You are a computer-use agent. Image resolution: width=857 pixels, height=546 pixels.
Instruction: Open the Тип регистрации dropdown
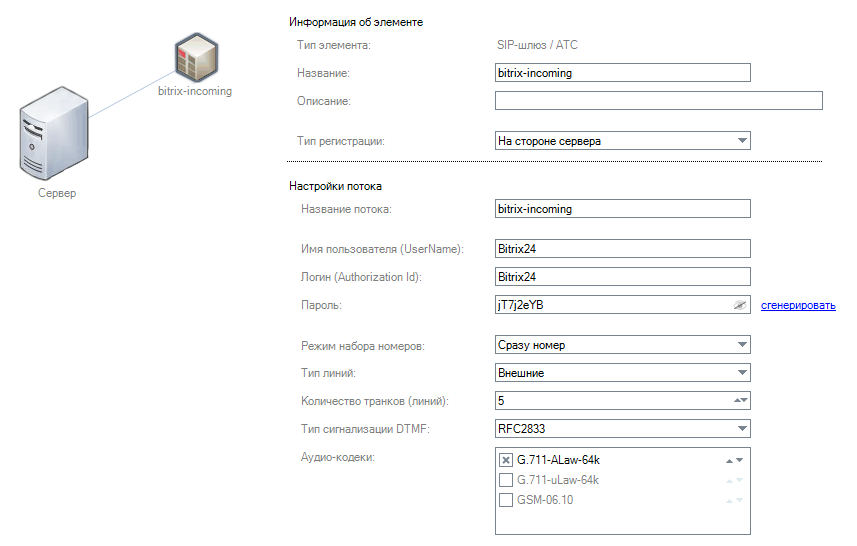click(x=623, y=140)
